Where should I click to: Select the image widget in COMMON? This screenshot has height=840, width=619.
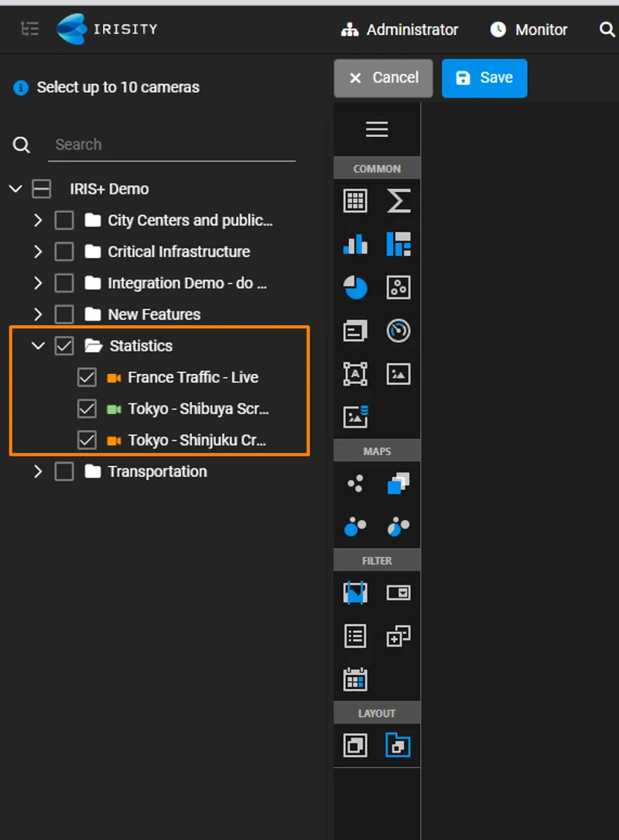(x=398, y=373)
